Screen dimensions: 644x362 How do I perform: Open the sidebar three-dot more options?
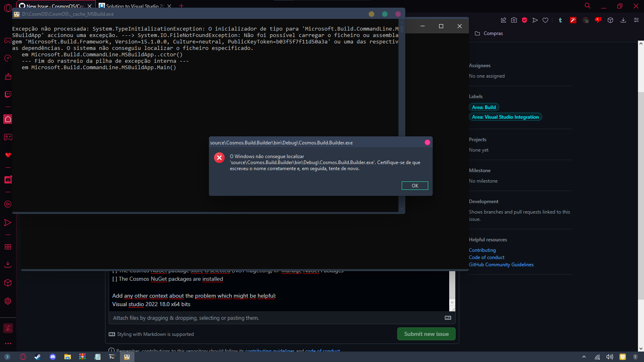[x=8, y=343]
